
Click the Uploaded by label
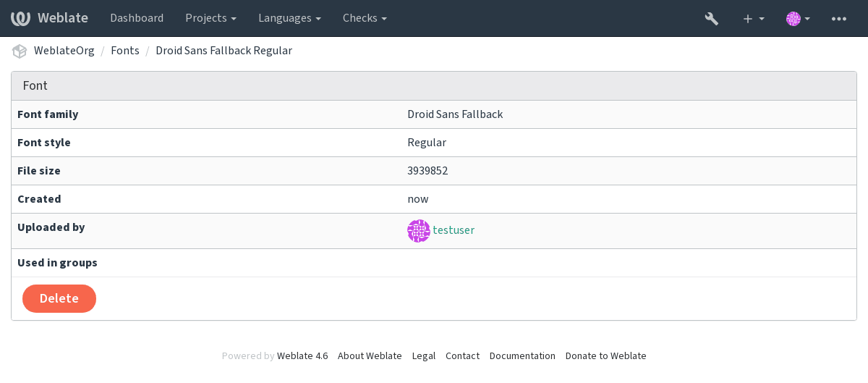coord(51,227)
